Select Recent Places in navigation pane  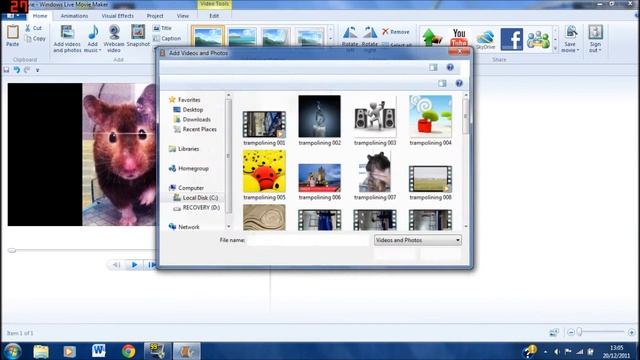click(x=199, y=129)
